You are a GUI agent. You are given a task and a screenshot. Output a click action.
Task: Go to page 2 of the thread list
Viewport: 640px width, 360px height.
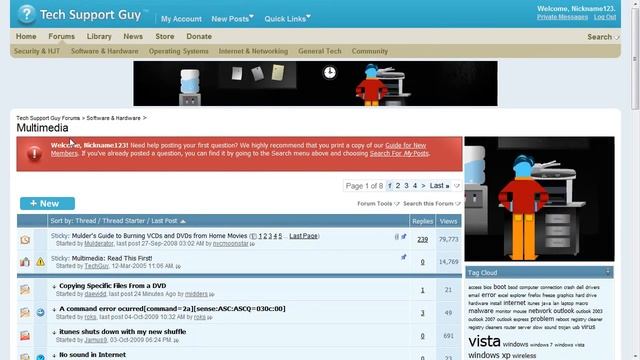398,186
